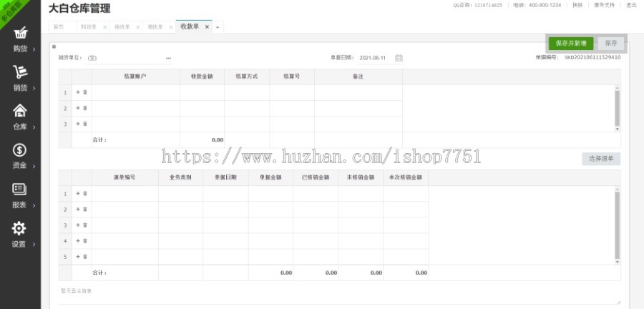Open the 仓库 sidebar warehouse icon
Screen dimensions: 644x309
click(20, 110)
